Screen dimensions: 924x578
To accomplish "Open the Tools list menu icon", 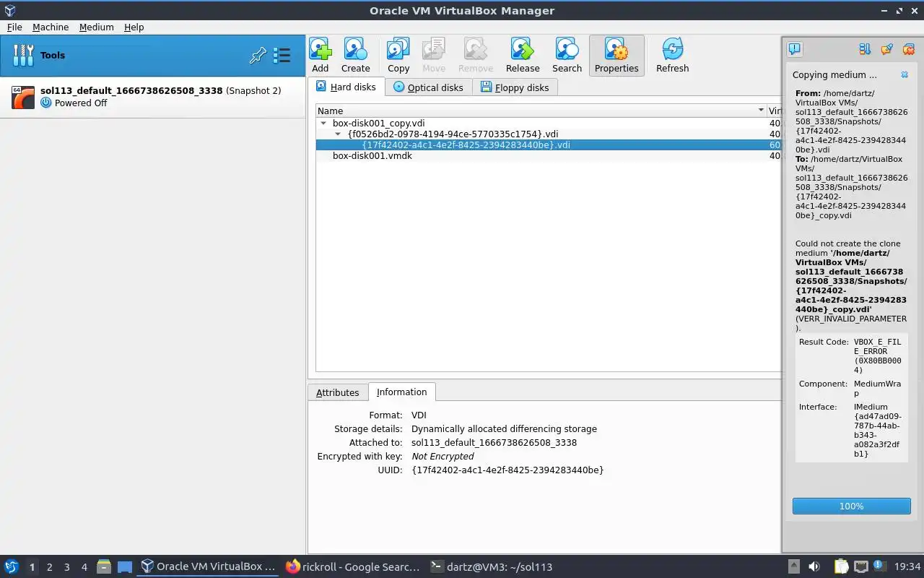I will pyautogui.click(x=282, y=56).
